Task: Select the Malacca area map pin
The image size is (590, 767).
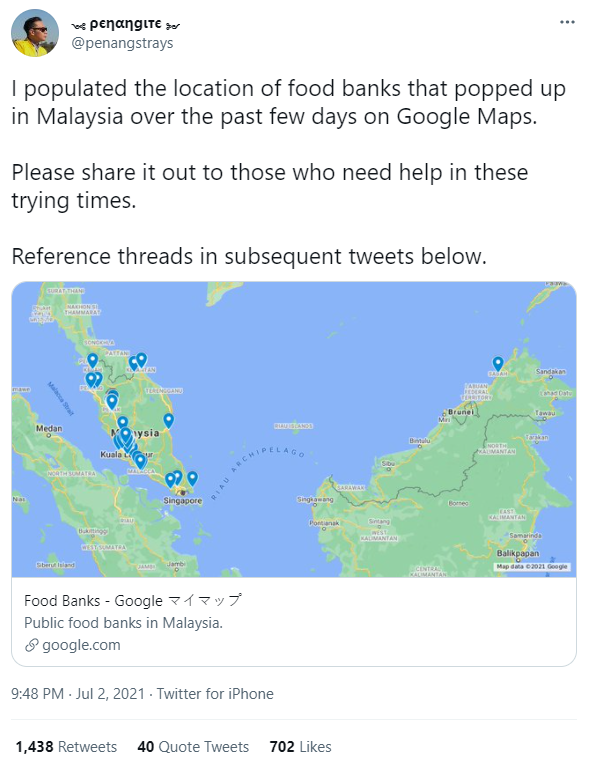Action: point(140,461)
